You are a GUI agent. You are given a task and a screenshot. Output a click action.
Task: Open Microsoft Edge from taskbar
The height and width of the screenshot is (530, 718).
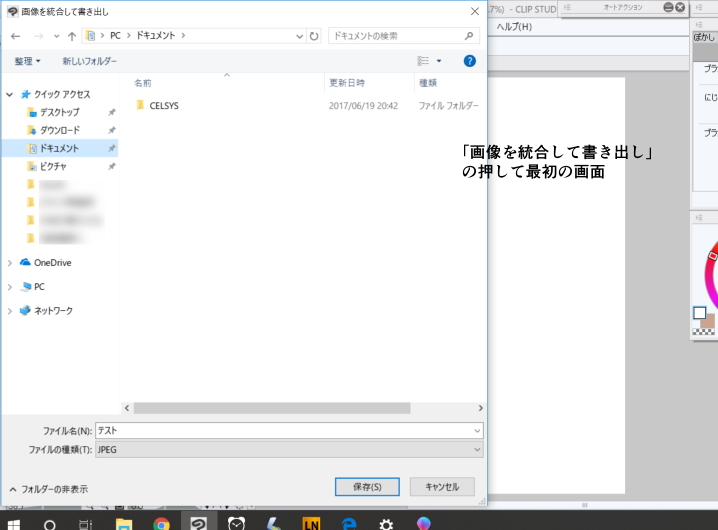click(x=349, y=524)
